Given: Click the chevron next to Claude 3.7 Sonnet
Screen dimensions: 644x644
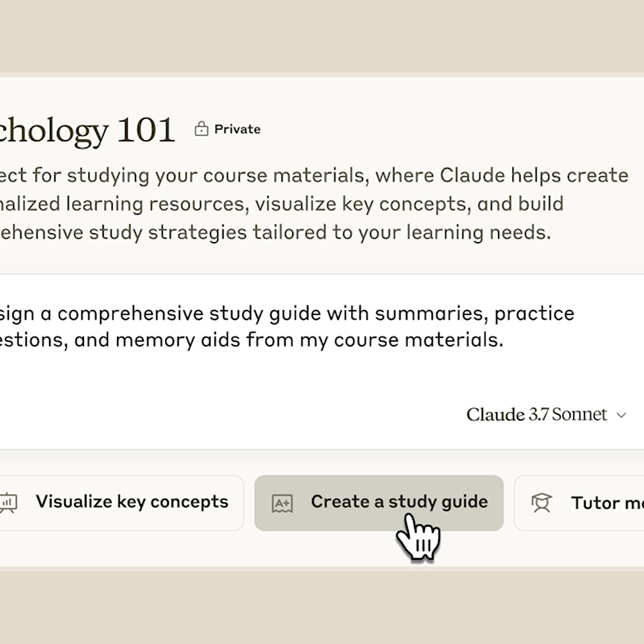Looking at the screenshot, I should point(621,415).
